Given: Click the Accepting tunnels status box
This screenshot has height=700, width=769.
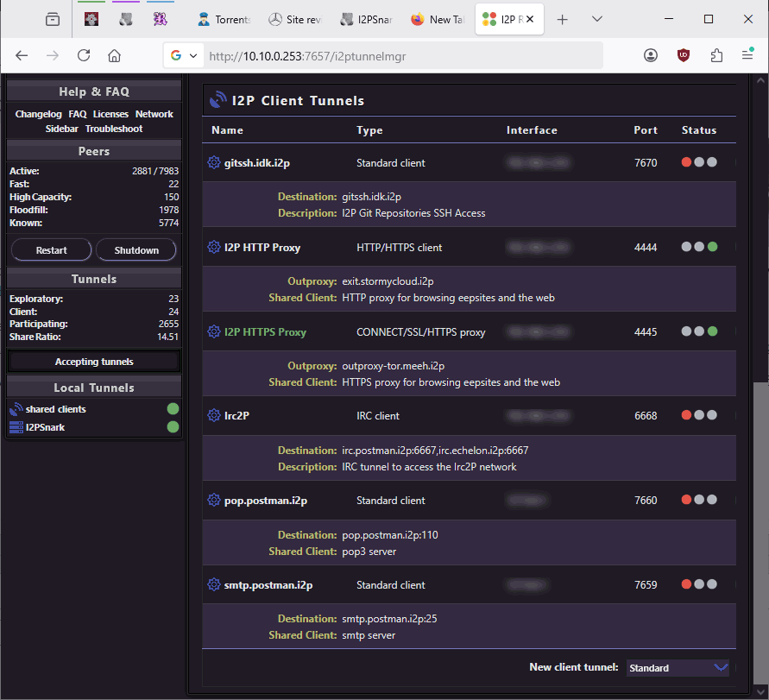Looking at the screenshot, I should click(x=94, y=362).
